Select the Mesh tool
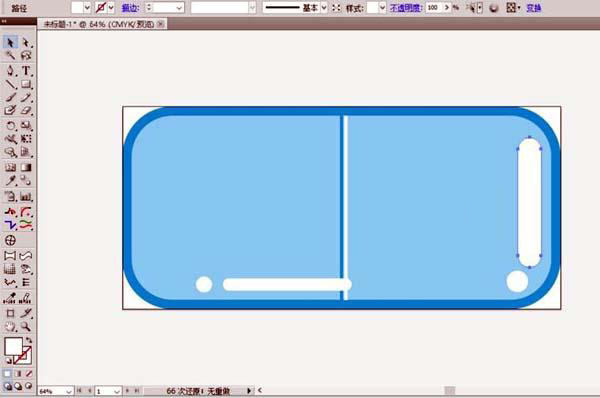 (10, 167)
